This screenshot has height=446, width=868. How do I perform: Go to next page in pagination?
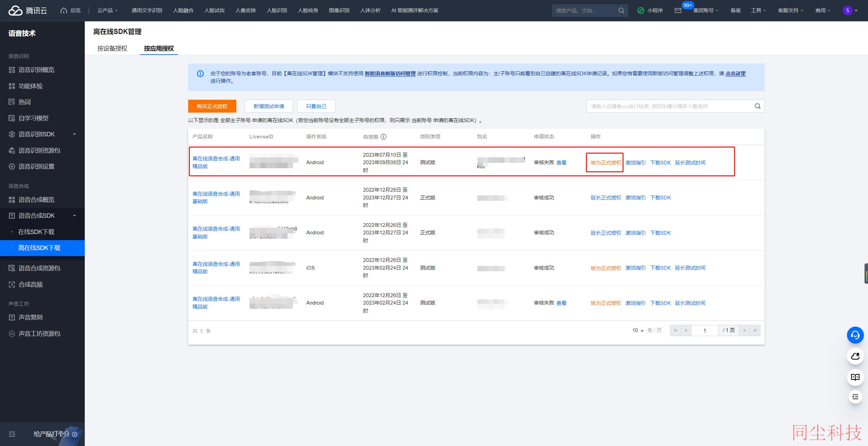(745, 330)
